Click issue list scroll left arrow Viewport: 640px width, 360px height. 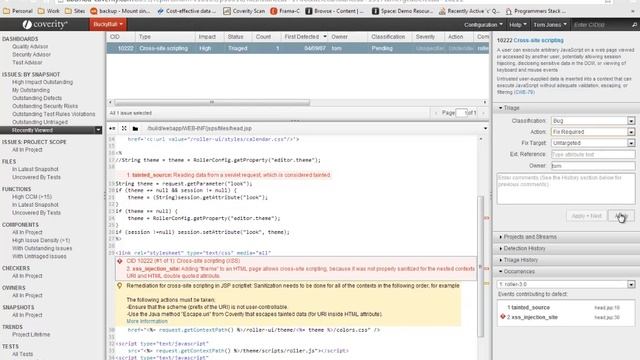[110, 102]
